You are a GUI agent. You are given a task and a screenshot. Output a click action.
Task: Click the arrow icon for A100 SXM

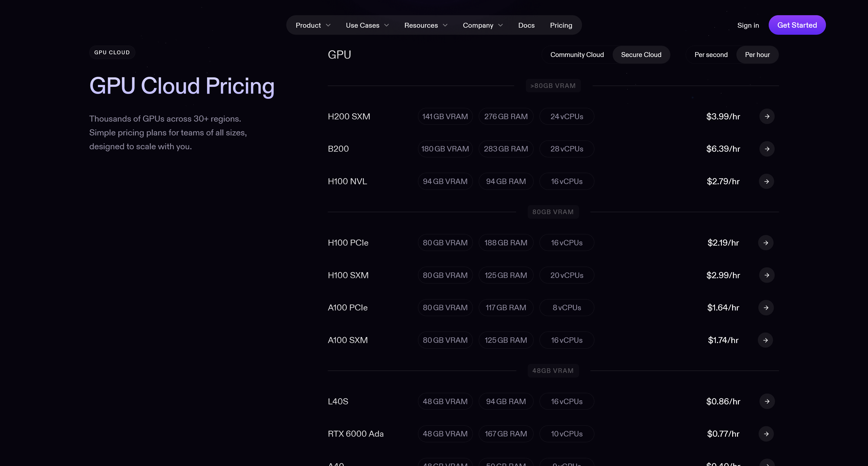pos(765,340)
